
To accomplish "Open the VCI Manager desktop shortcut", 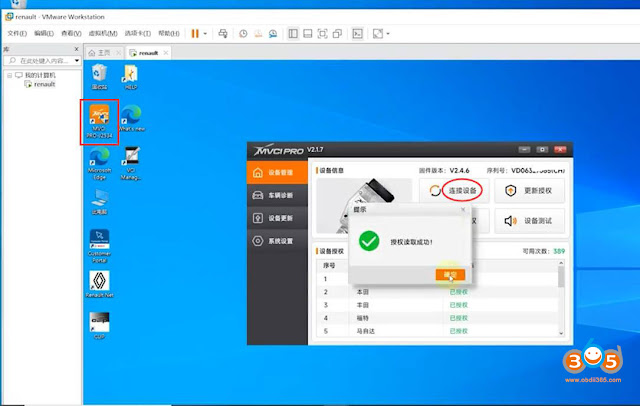I will point(131,163).
